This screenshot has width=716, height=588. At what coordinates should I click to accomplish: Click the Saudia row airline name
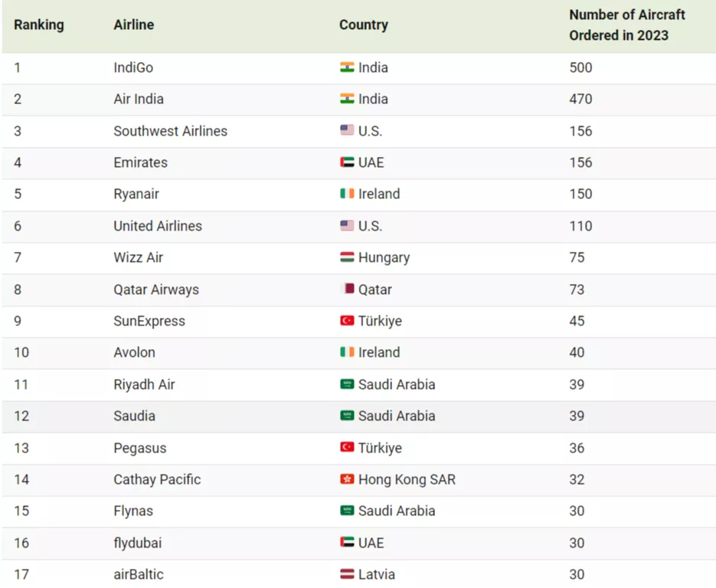tap(134, 416)
